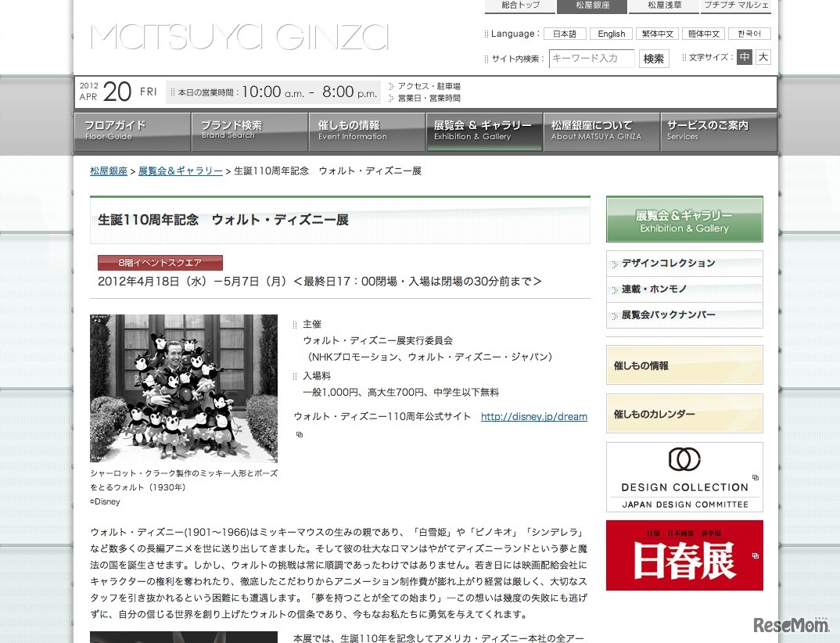Select the English language option
Image resolution: width=840 pixels, height=643 pixels.
tap(611, 34)
